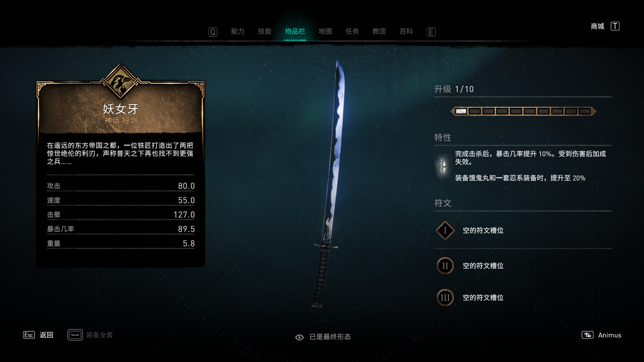Screen dimensions: 644x362
Task: Go to the 任务 tab
Action: pos(352,31)
